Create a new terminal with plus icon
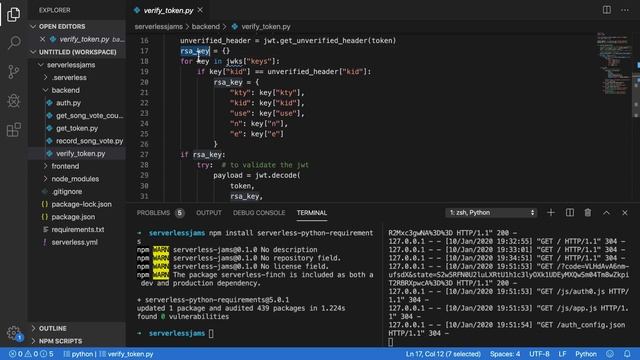This screenshot has height=360, width=640. tap(551, 213)
